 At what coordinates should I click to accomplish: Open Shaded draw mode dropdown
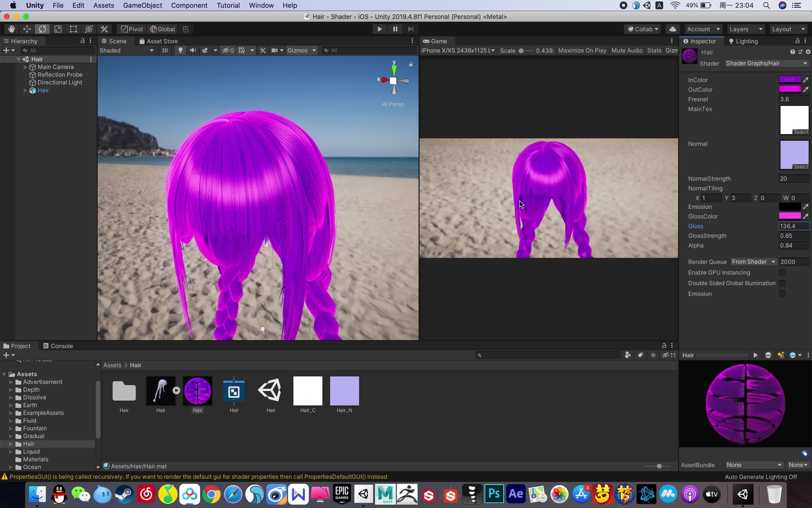click(x=126, y=50)
